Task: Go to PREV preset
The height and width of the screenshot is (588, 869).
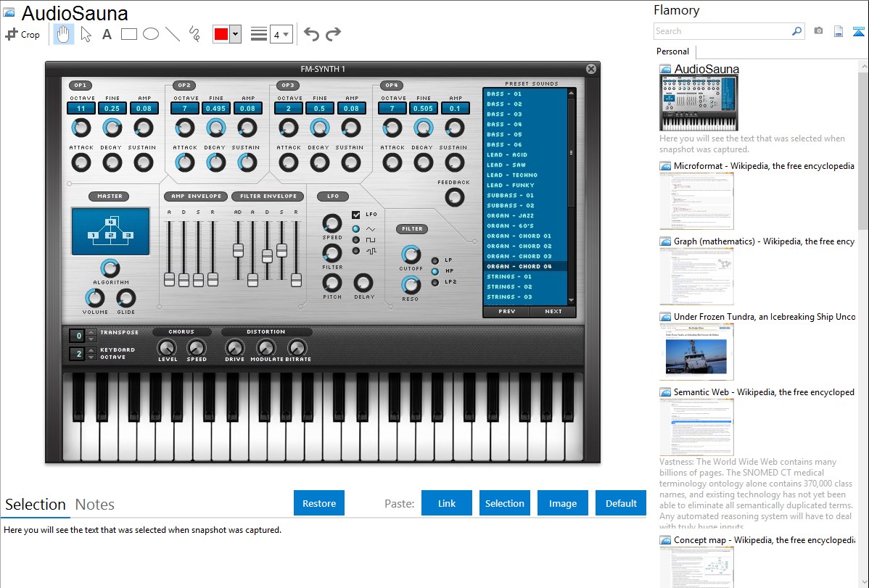Action: (506, 312)
